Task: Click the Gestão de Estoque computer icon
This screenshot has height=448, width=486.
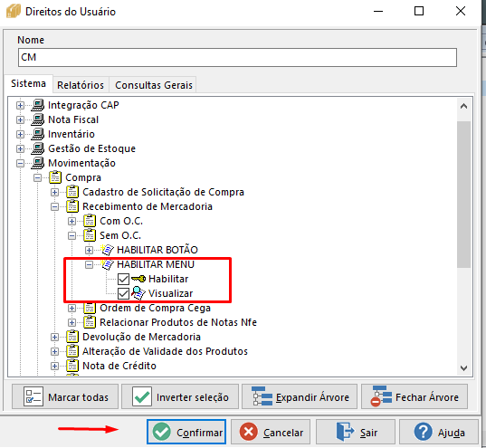Action: [x=38, y=148]
